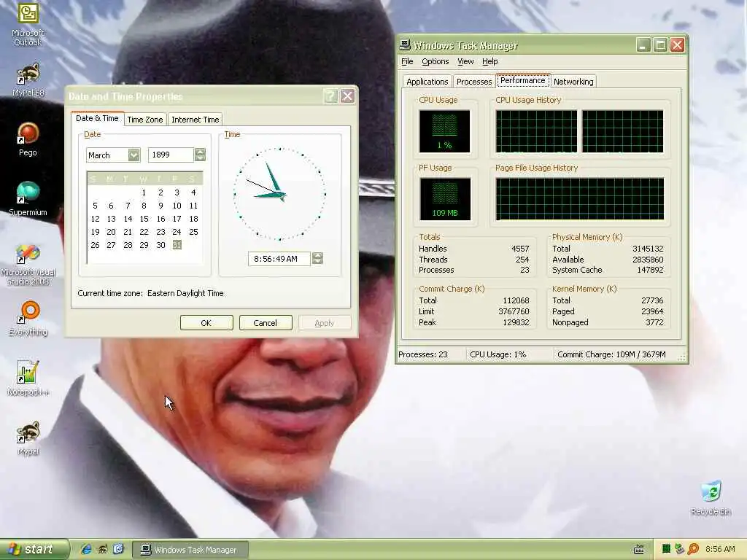Image resolution: width=747 pixels, height=560 pixels.
Task: Open the month dropdown showing March
Action: coord(134,155)
